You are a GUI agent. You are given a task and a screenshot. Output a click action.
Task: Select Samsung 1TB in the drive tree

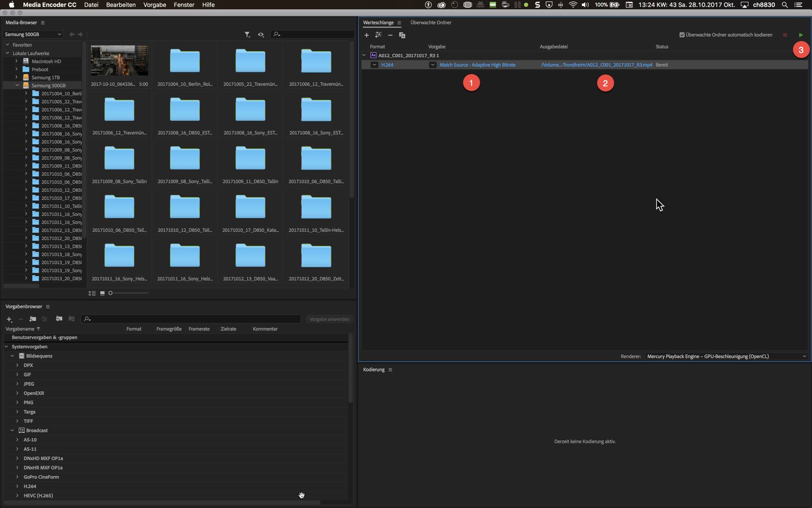tap(45, 77)
